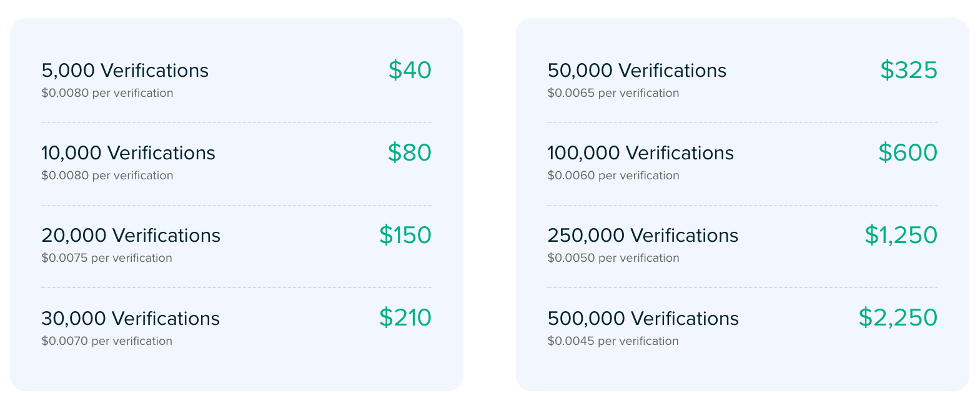Screen dimensions: 980x393
Task: Click the $0.0065 per verification text
Action: click(x=613, y=93)
